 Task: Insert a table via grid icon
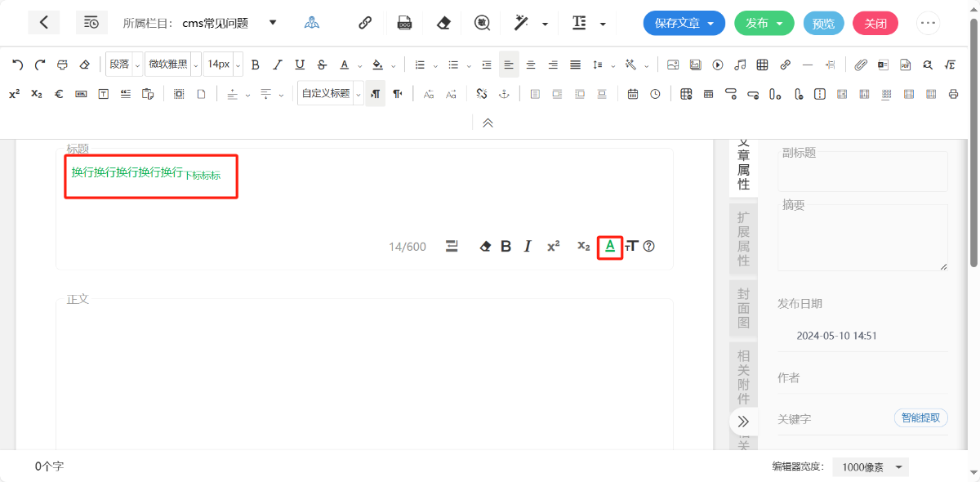762,65
